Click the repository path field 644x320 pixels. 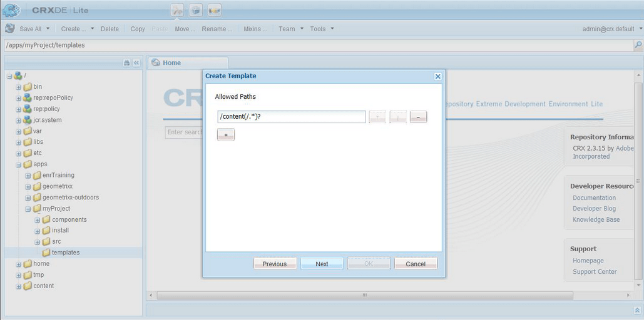coord(319,45)
